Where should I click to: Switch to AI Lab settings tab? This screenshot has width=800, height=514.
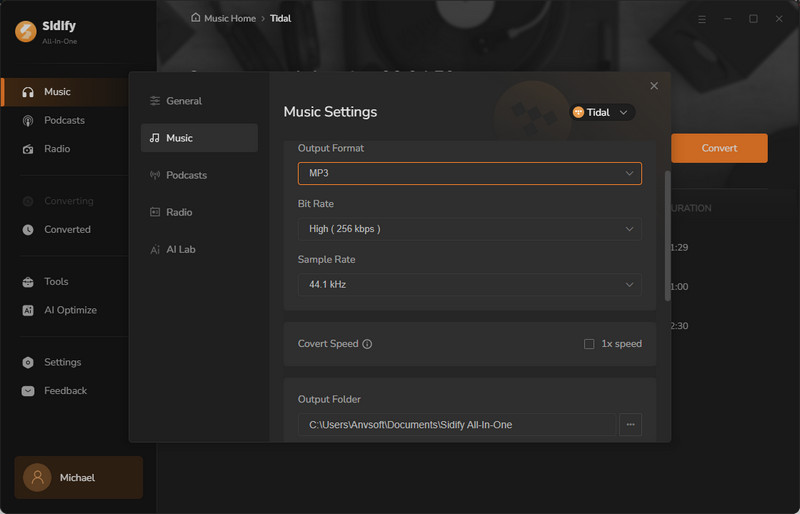coord(199,250)
